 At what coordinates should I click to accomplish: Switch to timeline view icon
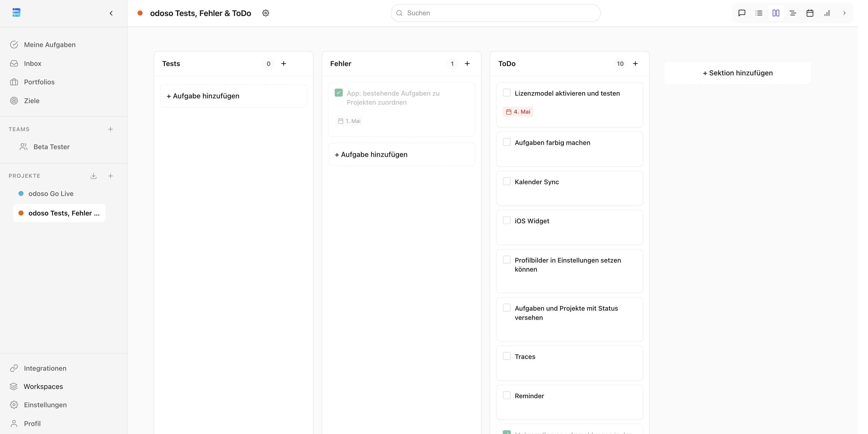(793, 13)
